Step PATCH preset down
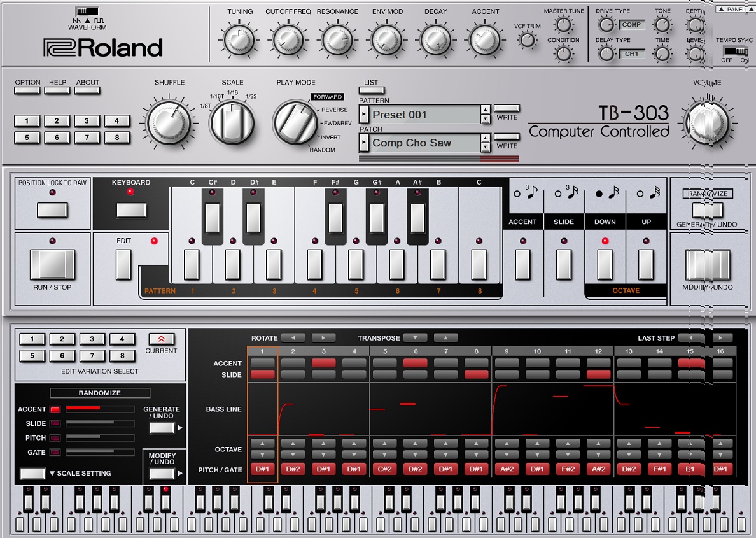The image size is (756, 538). 486,147
